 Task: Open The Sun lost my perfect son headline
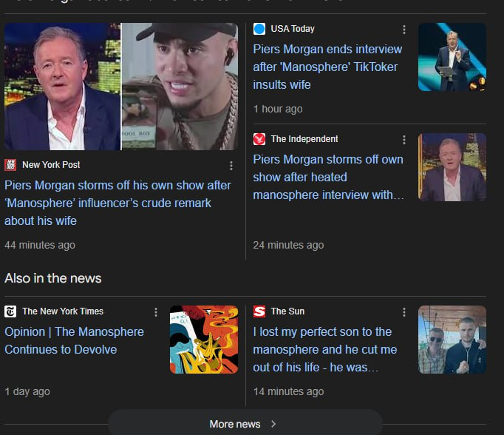click(325, 350)
